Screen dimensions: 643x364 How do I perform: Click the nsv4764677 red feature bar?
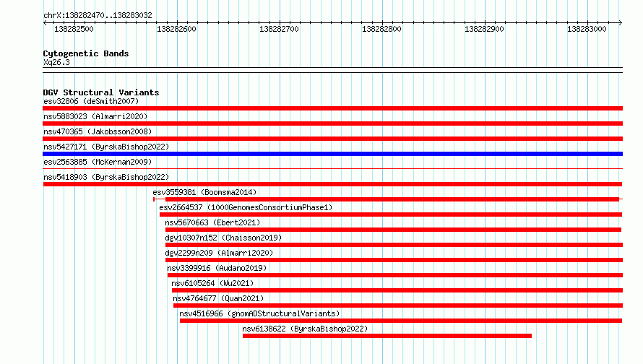coord(398,305)
